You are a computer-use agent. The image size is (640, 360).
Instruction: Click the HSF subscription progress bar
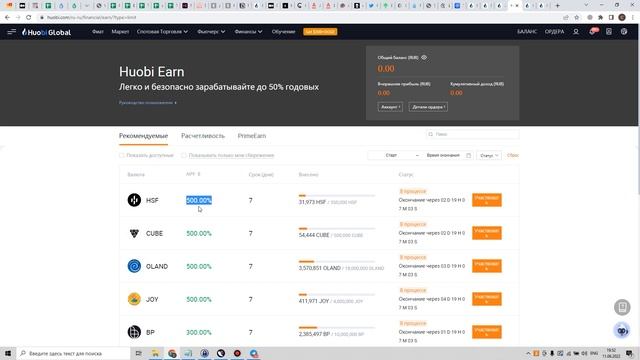coord(337,196)
